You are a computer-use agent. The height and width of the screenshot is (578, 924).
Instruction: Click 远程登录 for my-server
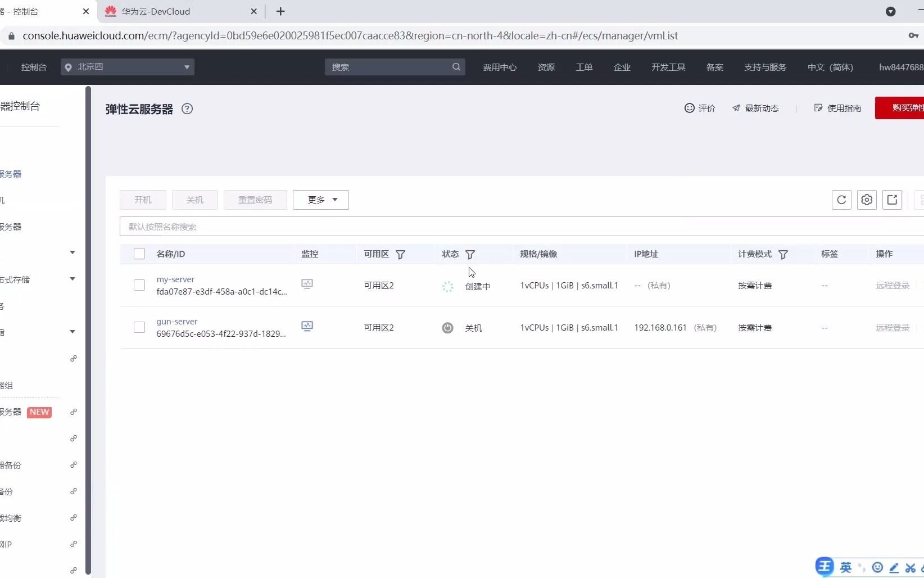893,285
